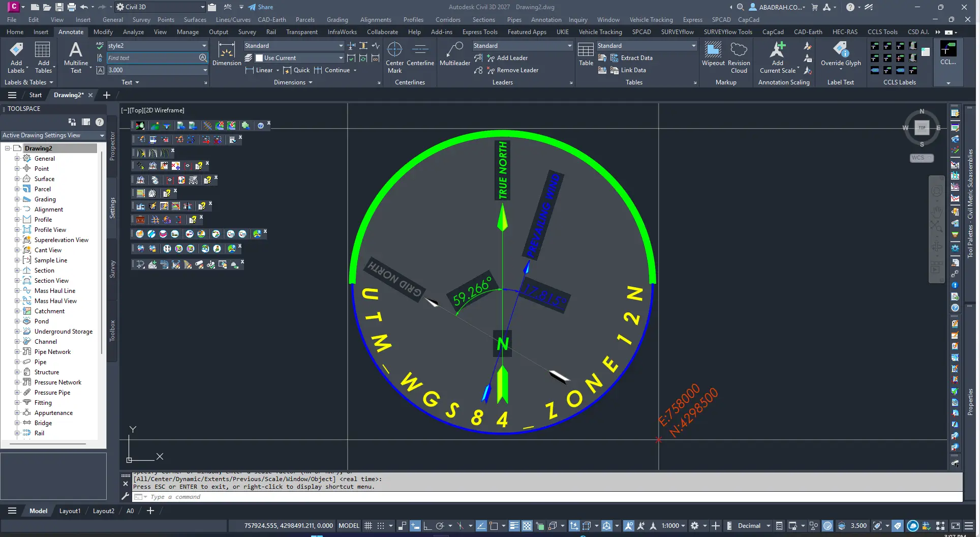The width and height of the screenshot is (980, 537).
Task: Click the Save icon in quick access toolbar
Action: 59,7
